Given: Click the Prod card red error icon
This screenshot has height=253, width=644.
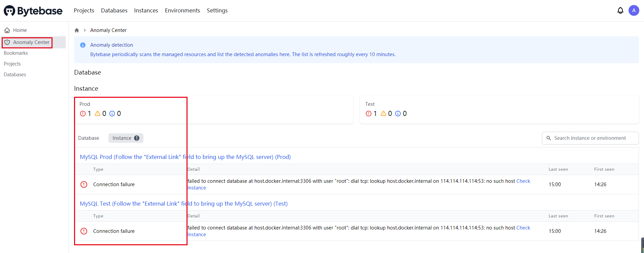Looking at the screenshot, I should click(x=83, y=114).
